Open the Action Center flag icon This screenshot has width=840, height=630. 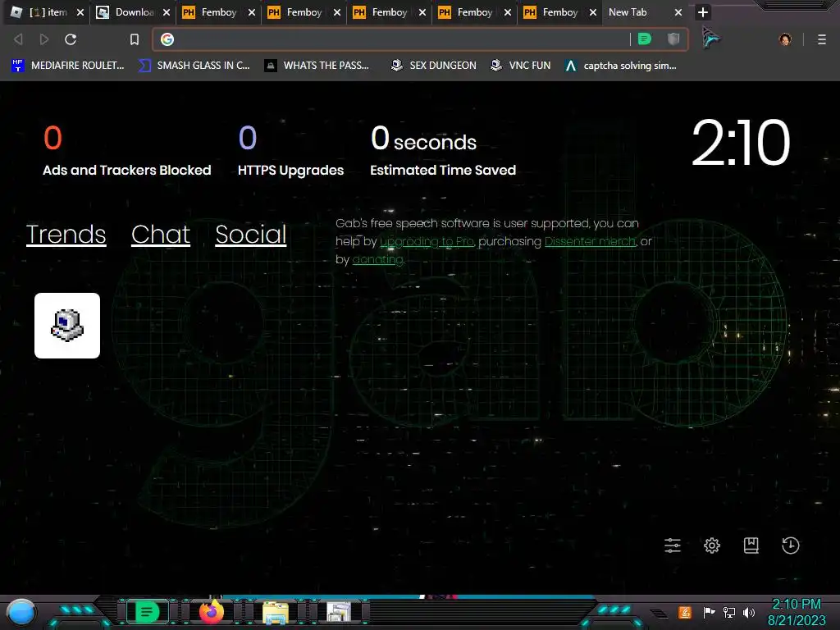tap(710, 612)
